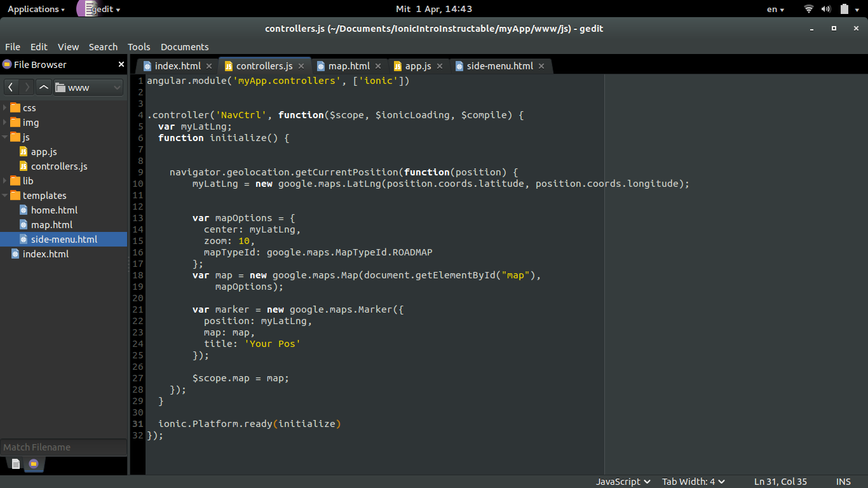868x488 pixels.
Task: Switch to the map.html tab
Action: 349,65
